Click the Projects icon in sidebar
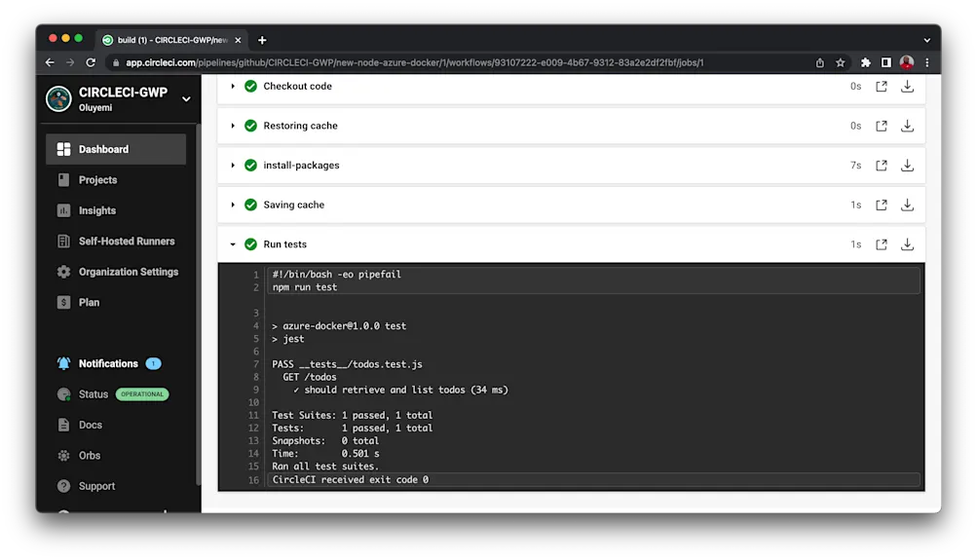This screenshot has height=560, width=977. point(63,180)
